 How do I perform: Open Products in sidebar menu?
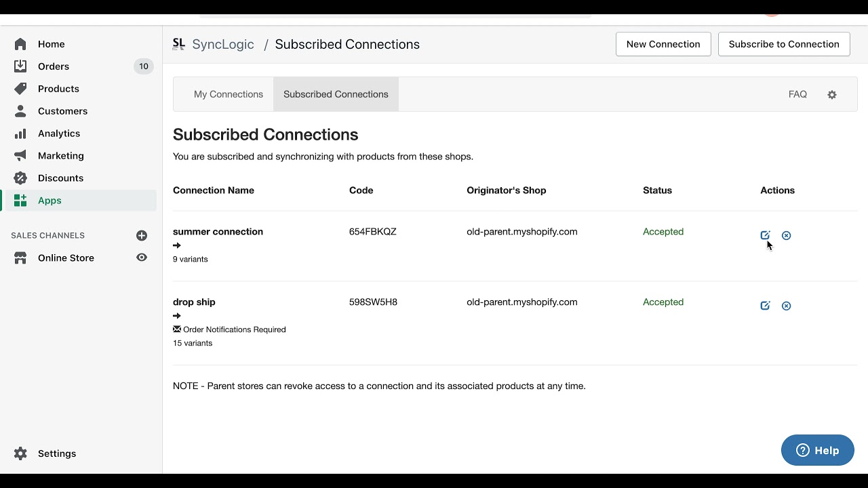coord(58,89)
